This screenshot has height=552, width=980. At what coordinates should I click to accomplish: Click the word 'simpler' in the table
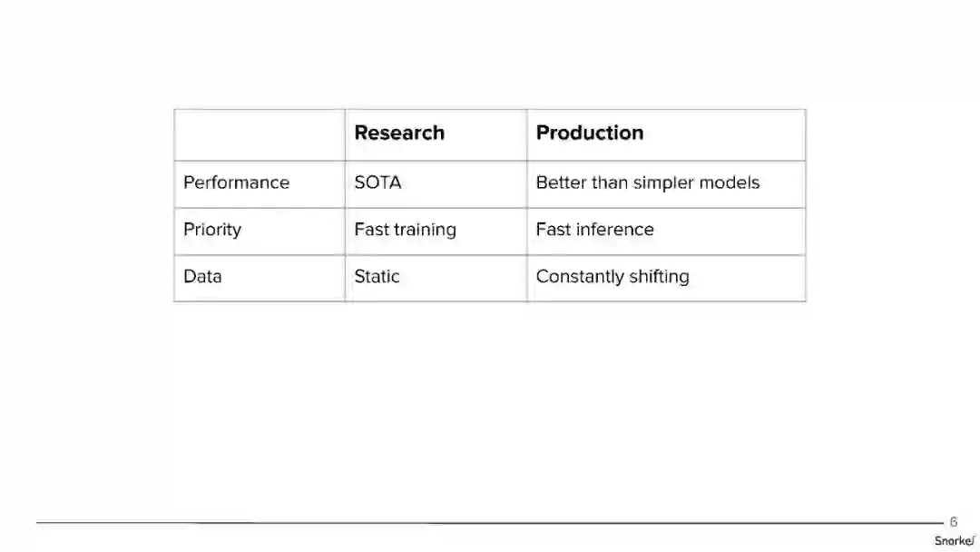click(x=662, y=182)
